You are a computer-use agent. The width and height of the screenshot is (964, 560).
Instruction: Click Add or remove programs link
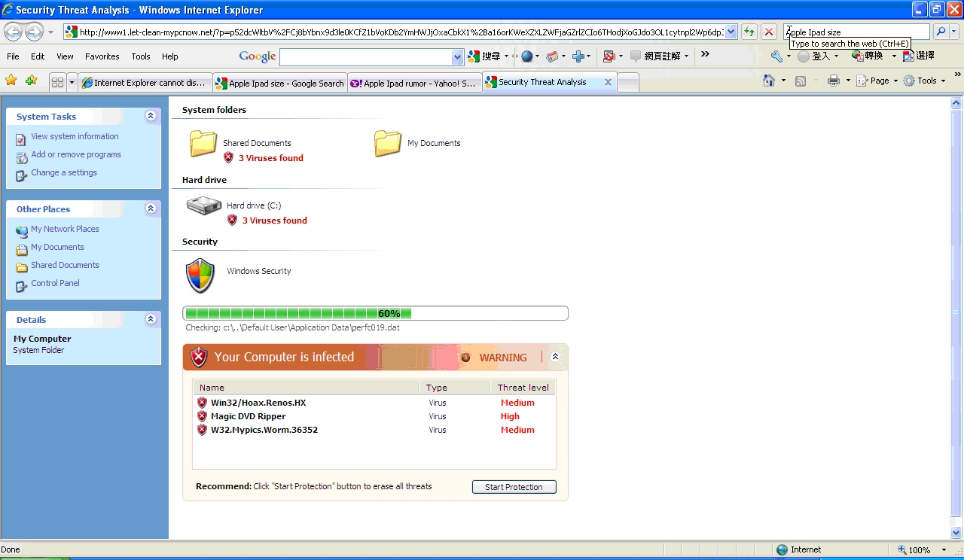pos(76,154)
